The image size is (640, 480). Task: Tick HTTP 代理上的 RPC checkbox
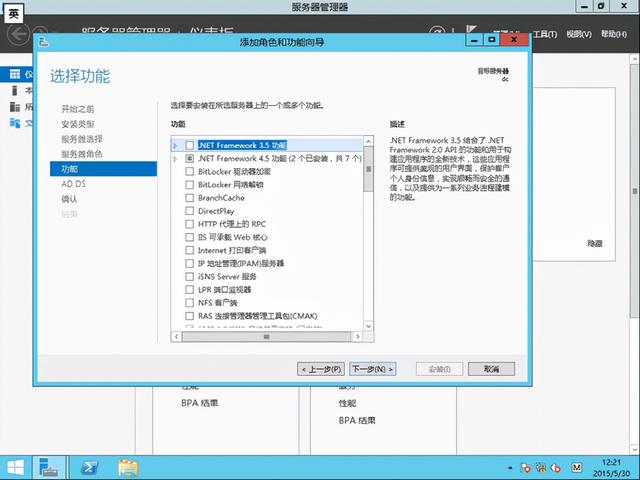tap(189, 224)
